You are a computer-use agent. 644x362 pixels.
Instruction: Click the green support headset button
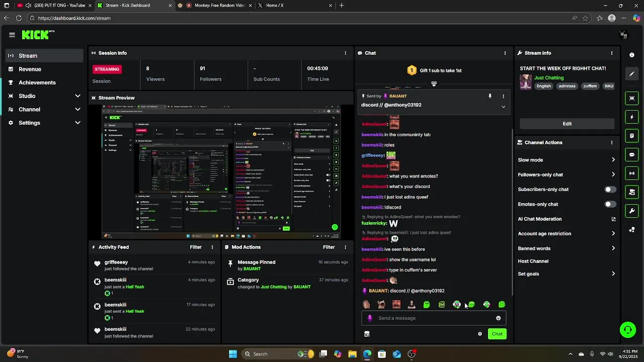[627, 330]
